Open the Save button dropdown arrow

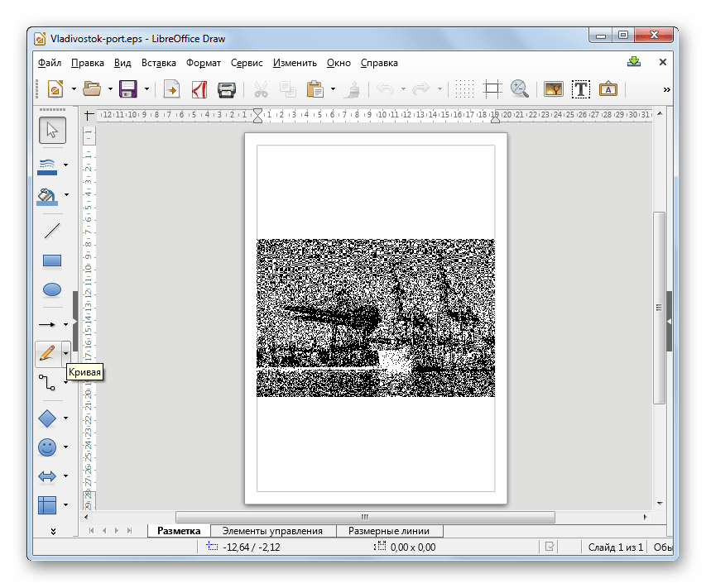(x=147, y=89)
